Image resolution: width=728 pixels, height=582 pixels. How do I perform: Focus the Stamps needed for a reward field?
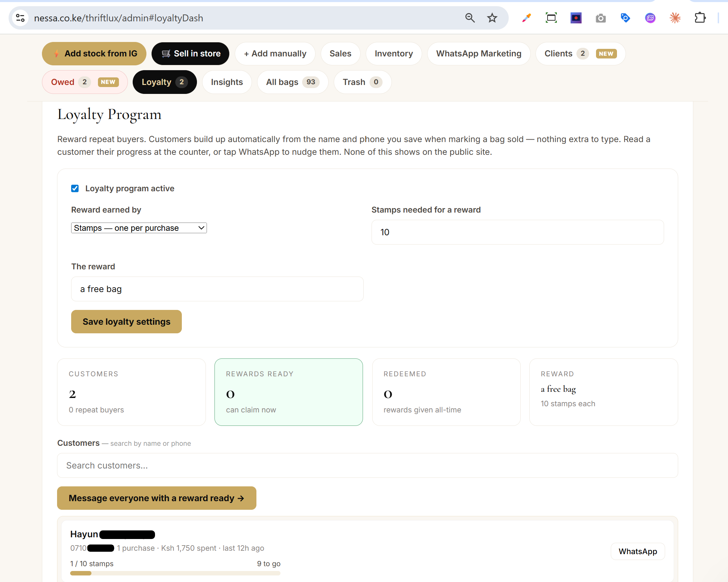[518, 232]
